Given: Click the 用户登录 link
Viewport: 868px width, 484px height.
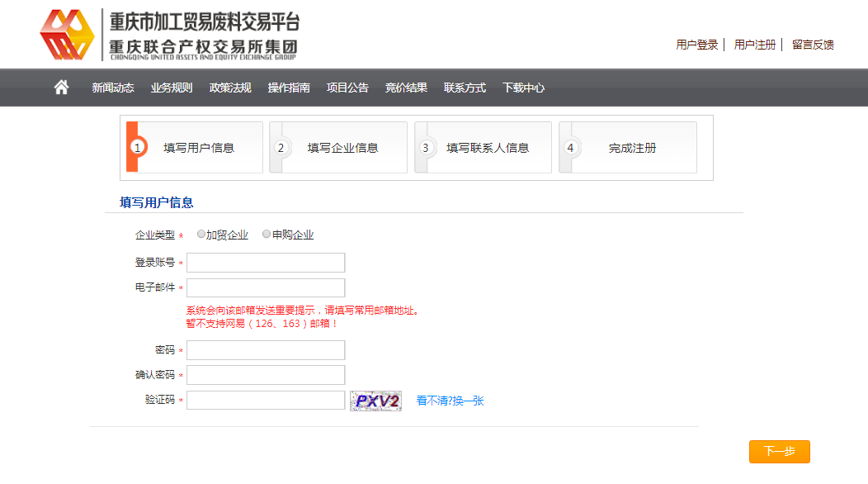Looking at the screenshot, I should (697, 45).
